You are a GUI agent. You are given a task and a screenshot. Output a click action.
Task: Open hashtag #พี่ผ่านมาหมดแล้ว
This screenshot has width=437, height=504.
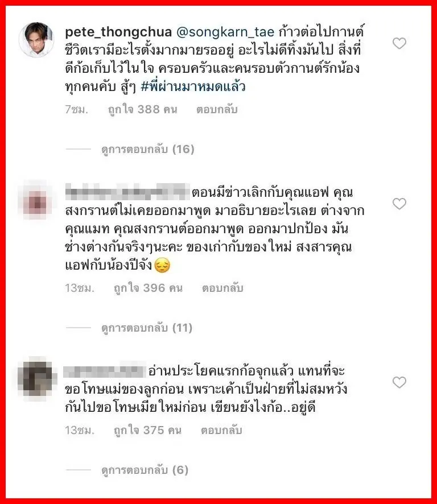(193, 86)
